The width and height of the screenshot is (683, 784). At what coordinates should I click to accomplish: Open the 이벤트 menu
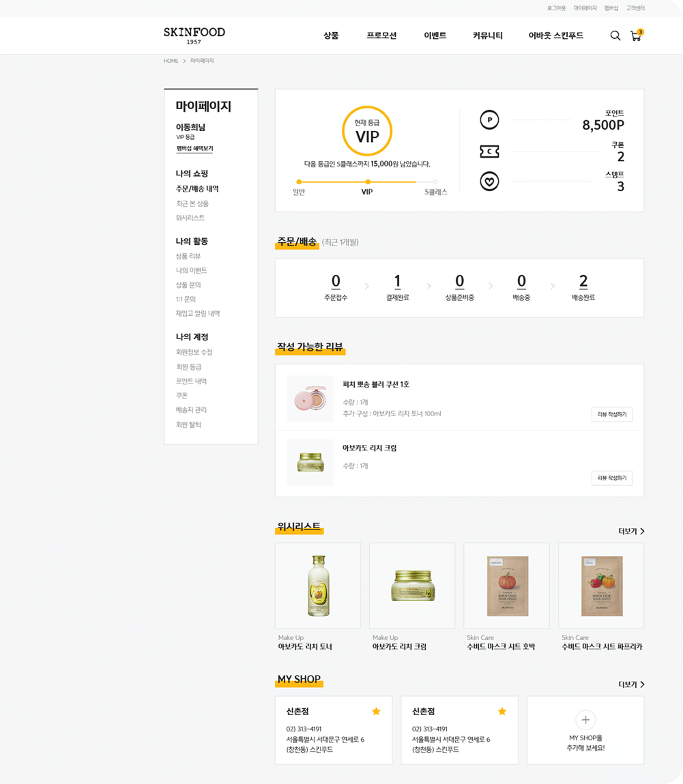pyautogui.click(x=435, y=35)
